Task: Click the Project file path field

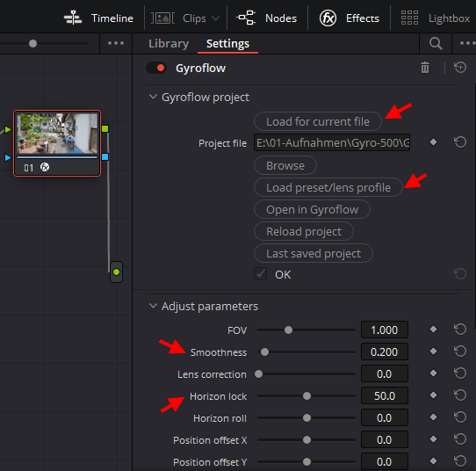Action: (332, 142)
